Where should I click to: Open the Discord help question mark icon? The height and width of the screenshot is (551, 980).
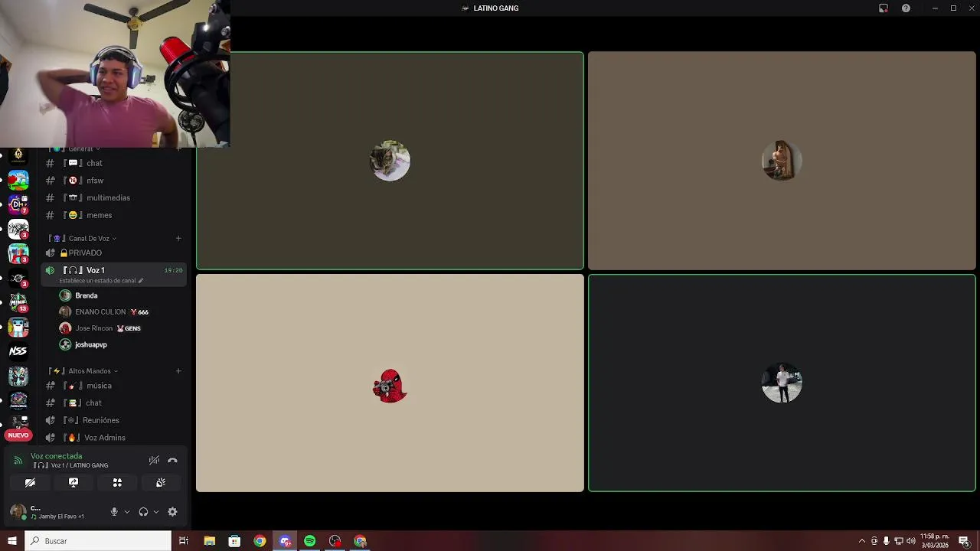pos(906,8)
